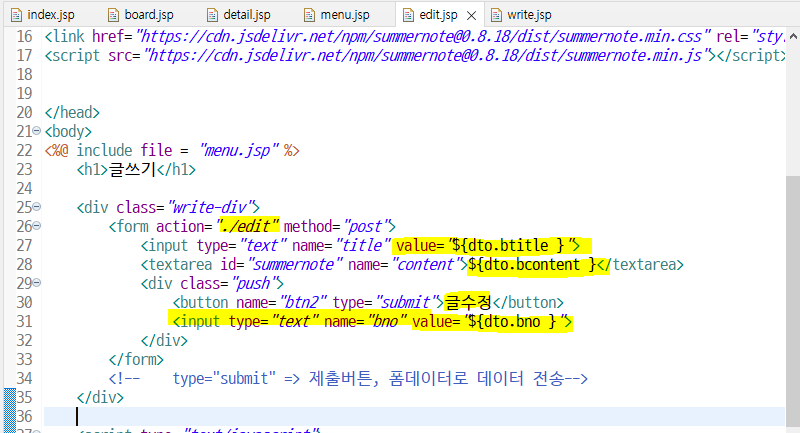Click the scrollbar up arrow
The height and width of the screenshot is (433, 800).
(x=793, y=37)
